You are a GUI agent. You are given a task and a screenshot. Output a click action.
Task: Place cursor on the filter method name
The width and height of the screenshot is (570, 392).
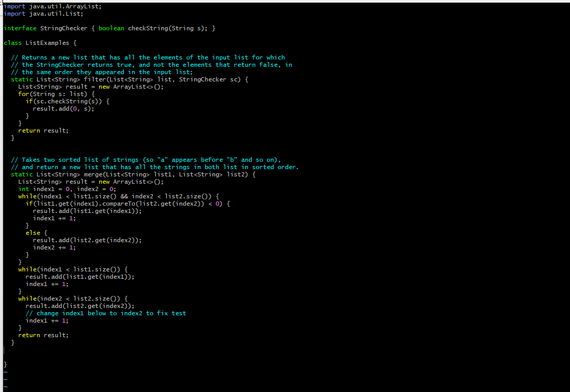click(x=92, y=79)
